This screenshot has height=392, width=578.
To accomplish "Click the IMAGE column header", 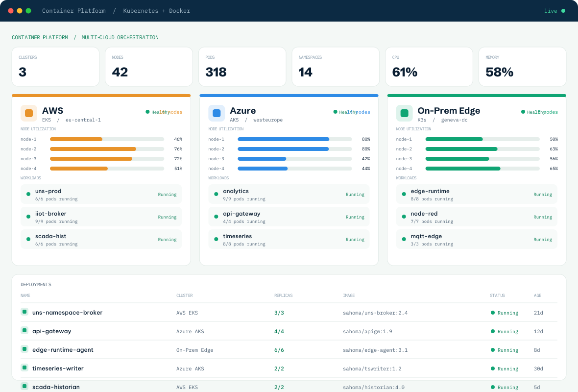I will tap(349, 295).
